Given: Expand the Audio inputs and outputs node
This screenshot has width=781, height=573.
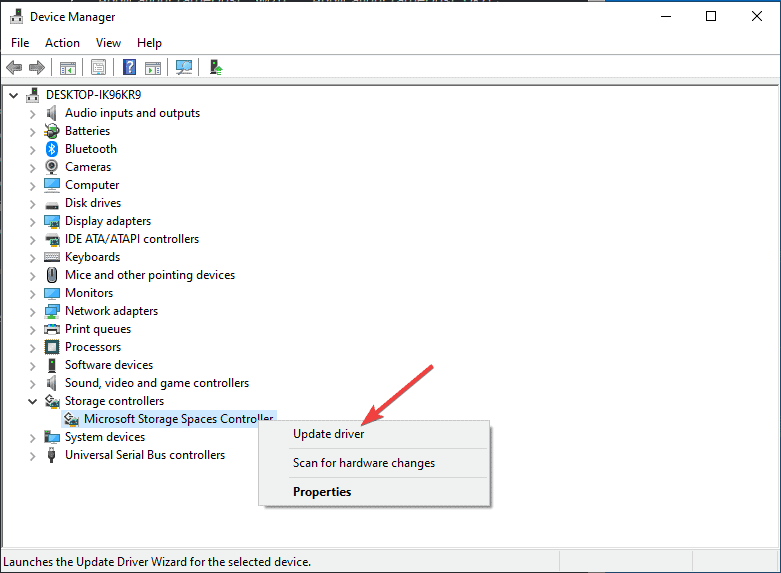Looking at the screenshot, I should [32, 114].
